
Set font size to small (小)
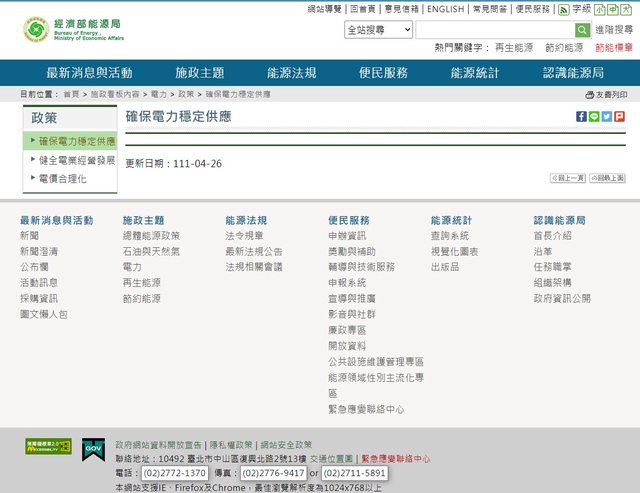[598, 9]
